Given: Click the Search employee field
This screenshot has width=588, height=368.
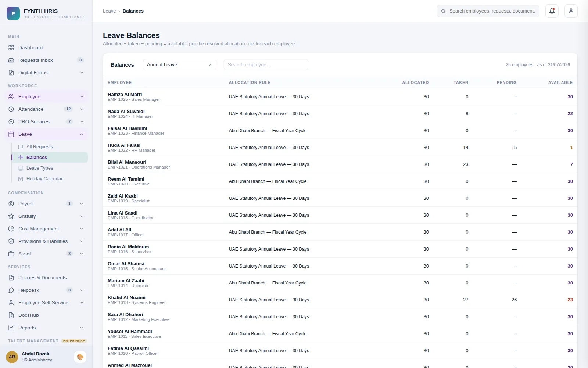Looking at the screenshot, I should 266,65.
